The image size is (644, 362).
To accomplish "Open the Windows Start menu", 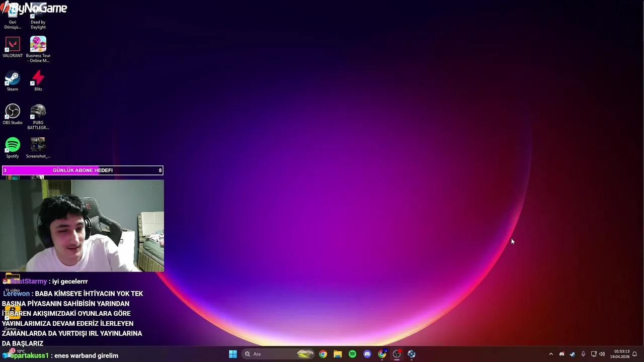I will coord(233,354).
